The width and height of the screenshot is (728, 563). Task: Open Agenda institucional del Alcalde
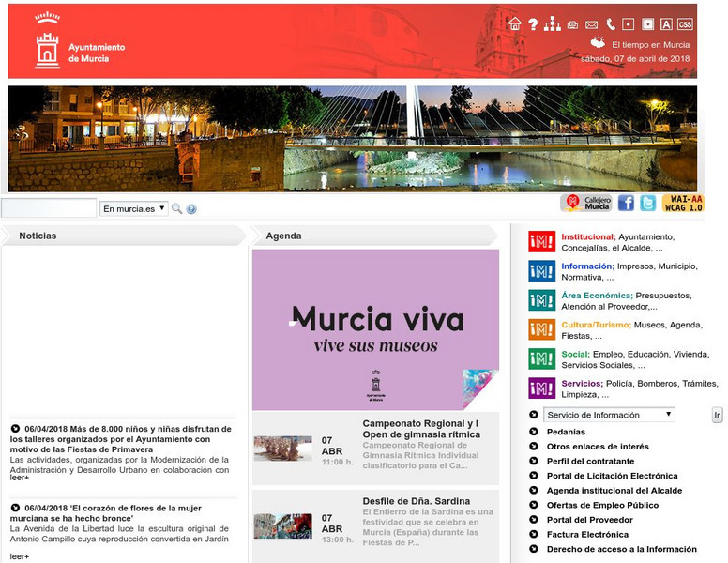tap(614, 491)
